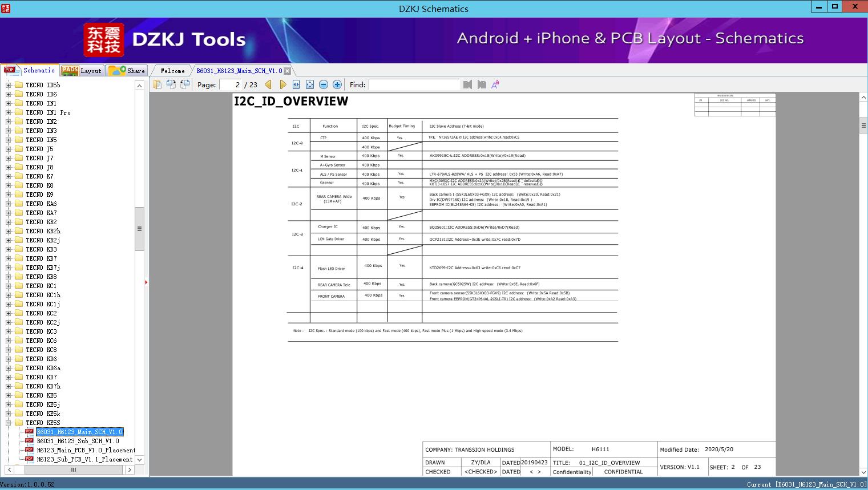The height and width of the screenshot is (490, 868).
Task: Click the fit whole page icon
Action: (310, 84)
